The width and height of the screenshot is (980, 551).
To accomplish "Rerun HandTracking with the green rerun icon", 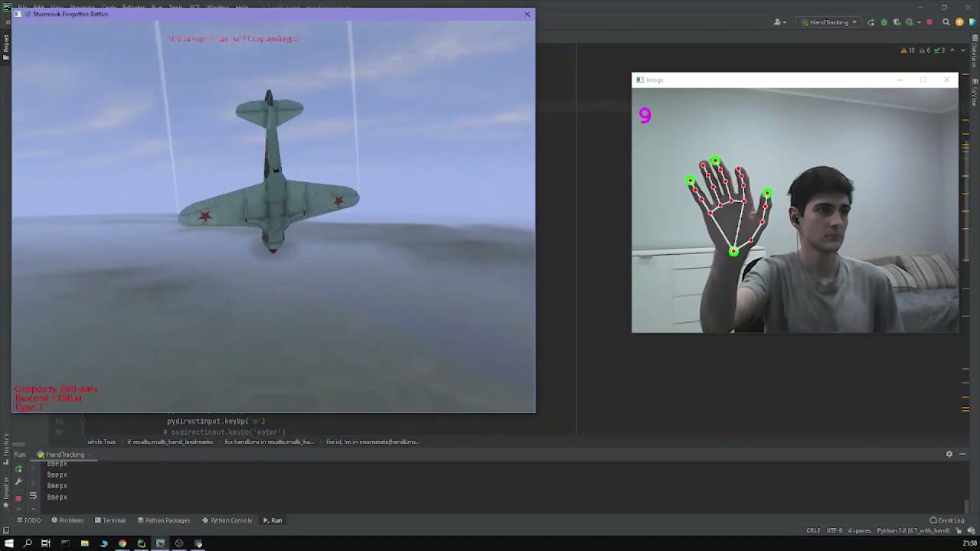I will (18, 470).
